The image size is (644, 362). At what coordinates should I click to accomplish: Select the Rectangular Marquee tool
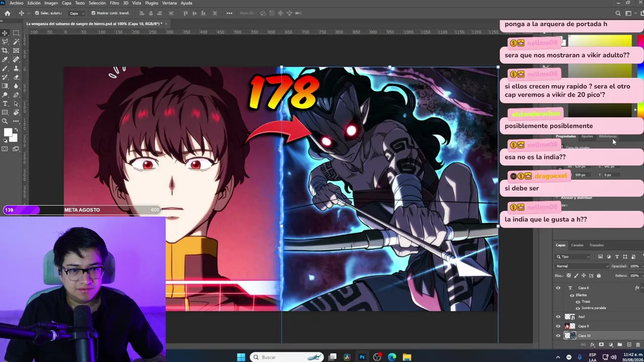[16, 33]
